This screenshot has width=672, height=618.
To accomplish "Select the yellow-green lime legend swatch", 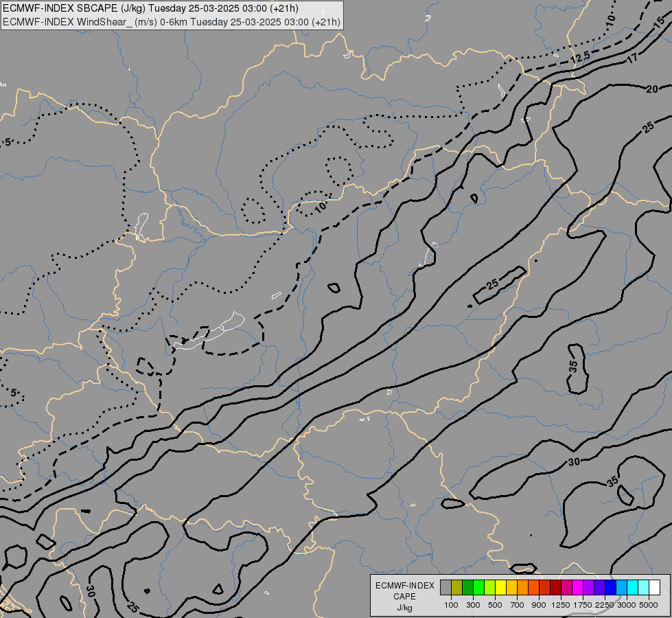I will click(x=490, y=588).
